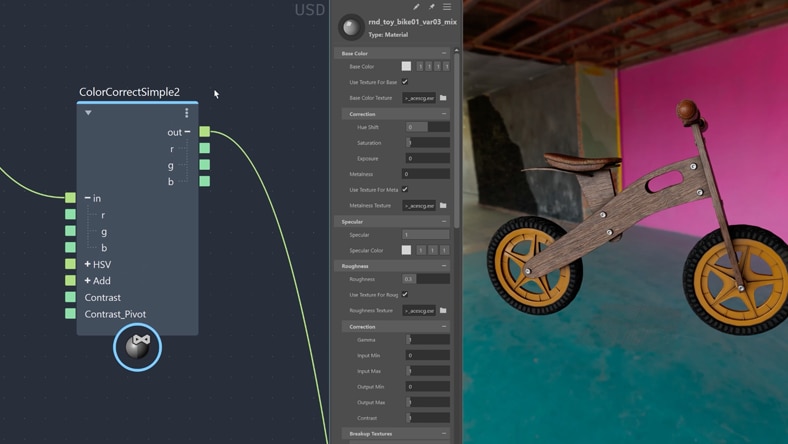Click the input 'g' port
The width and height of the screenshot is (788, 444).
70,231
